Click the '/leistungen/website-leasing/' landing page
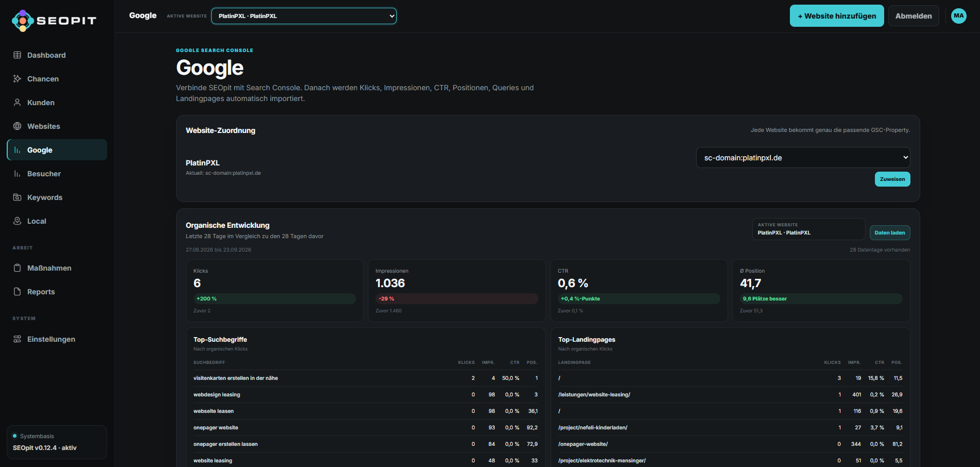Image resolution: width=980 pixels, height=467 pixels. click(594, 395)
